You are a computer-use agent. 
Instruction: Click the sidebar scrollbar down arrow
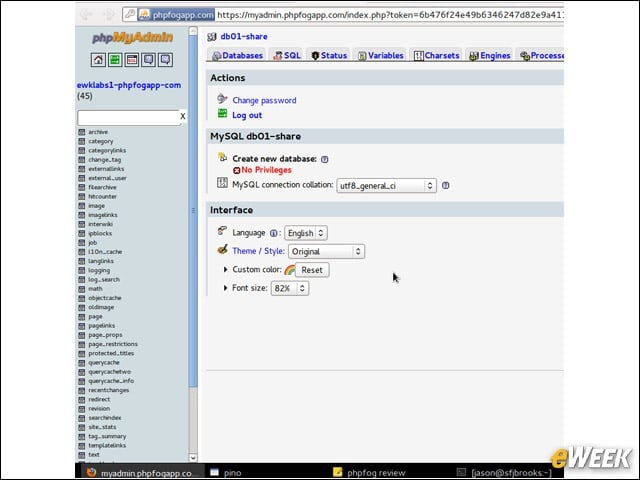193,458
